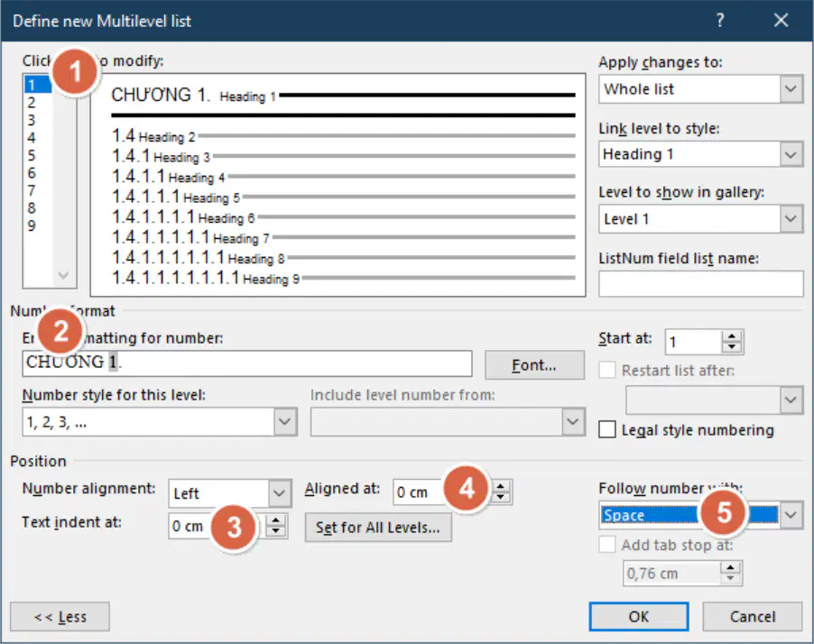The image size is (814, 644).
Task: Decrease the Start at value
Action: 732,347
